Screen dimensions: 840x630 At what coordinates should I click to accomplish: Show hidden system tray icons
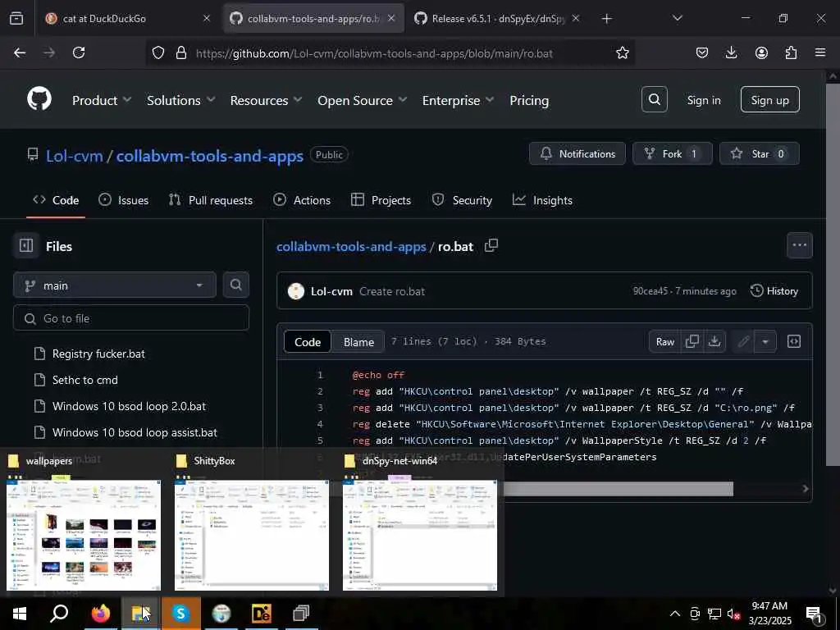675,614
